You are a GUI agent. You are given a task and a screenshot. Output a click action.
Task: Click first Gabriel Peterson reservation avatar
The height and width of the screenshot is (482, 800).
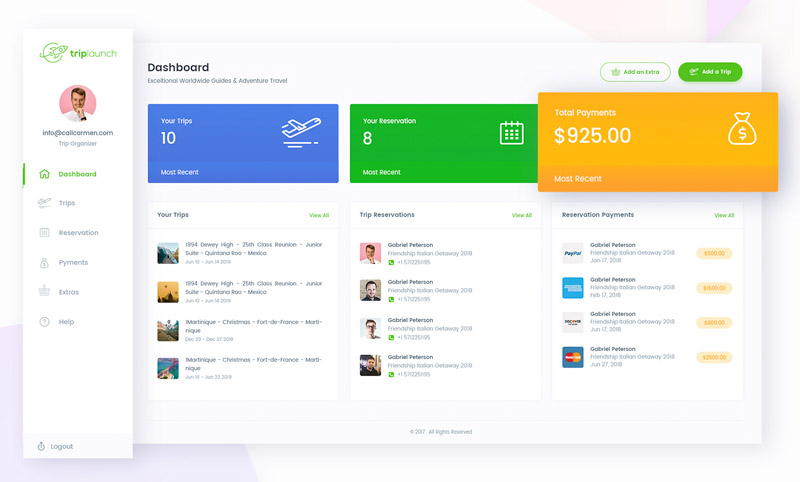[x=370, y=253]
